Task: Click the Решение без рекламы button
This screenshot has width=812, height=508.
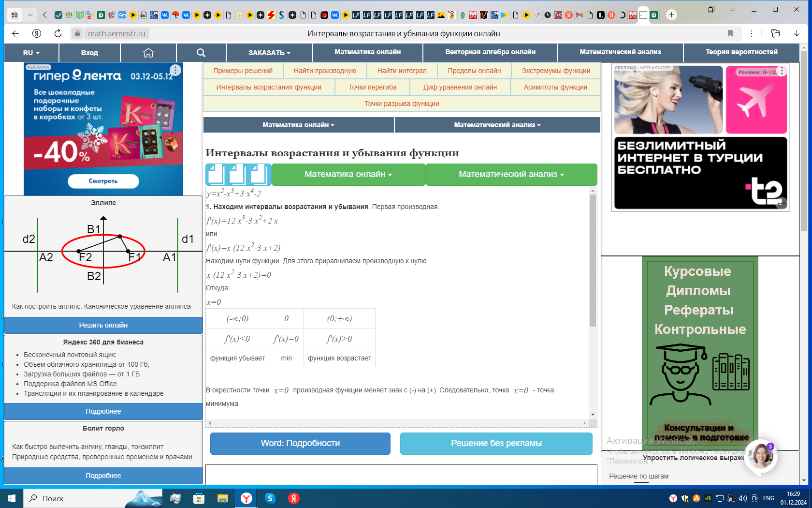Action: 496,443
